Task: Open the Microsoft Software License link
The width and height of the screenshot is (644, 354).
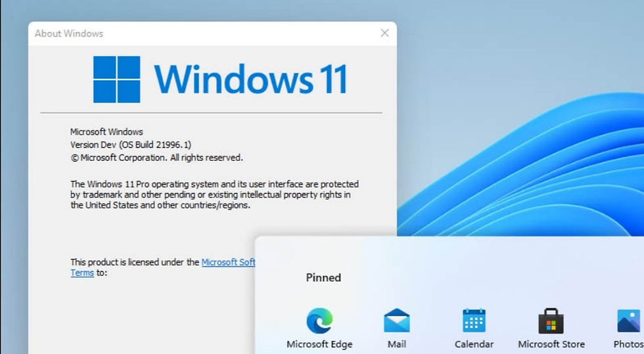Action: coord(229,262)
